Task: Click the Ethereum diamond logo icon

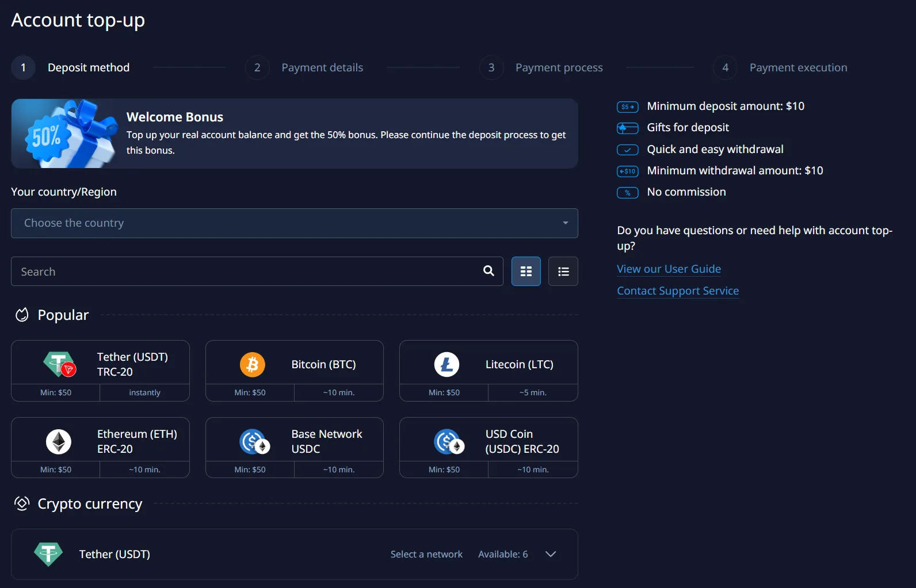Action: click(x=59, y=441)
